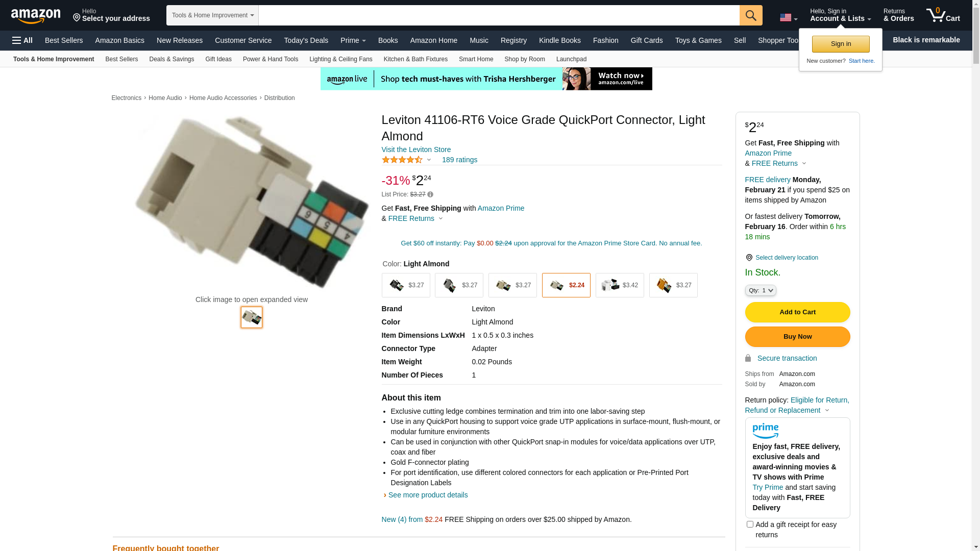Expand the Tools & Home Improvement search category dropdown

pyautogui.click(x=212, y=15)
